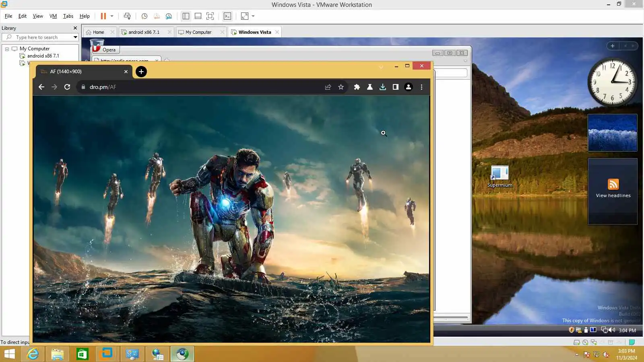The width and height of the screenshot is (644, 362).
Task: Open the browser three-dot menu
Action: point(421,87)
